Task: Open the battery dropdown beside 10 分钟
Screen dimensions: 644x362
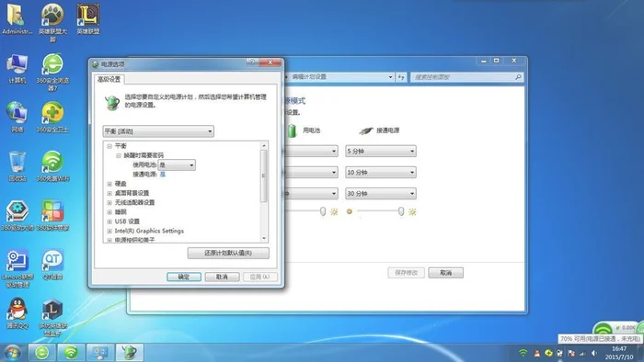Action: coord(311,172)
